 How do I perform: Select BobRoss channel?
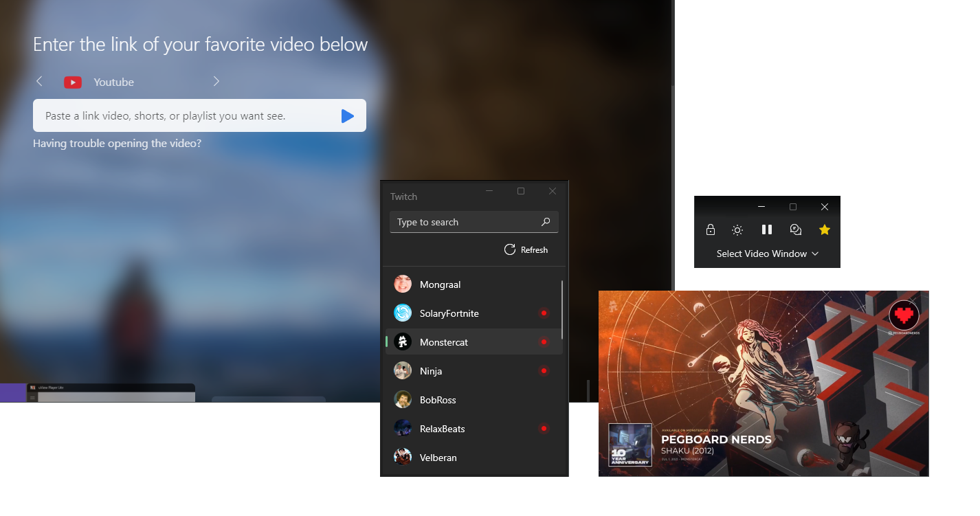[x=474, y=400]
